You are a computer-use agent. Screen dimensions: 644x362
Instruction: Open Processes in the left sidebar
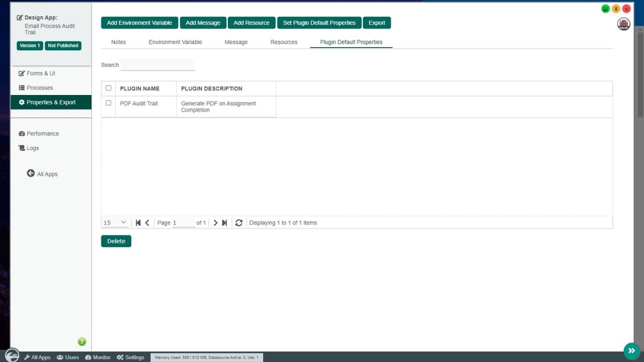tap(39, 87)
